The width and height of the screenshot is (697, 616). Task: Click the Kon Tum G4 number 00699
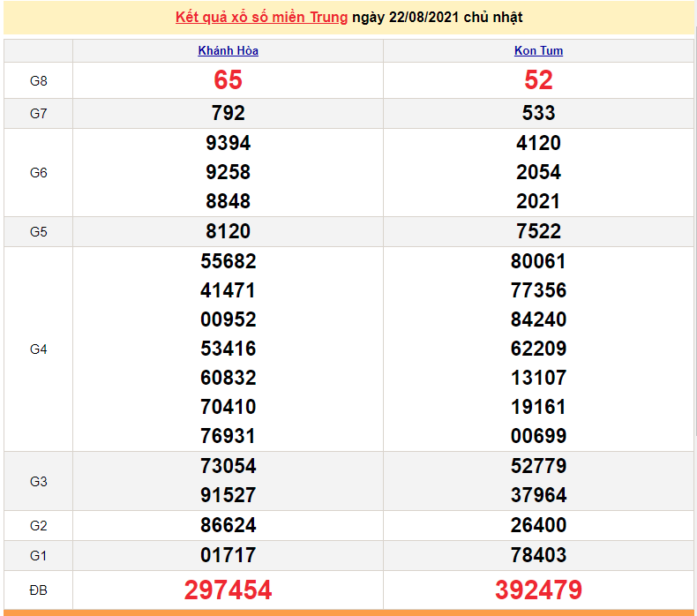tap(538, 436)
